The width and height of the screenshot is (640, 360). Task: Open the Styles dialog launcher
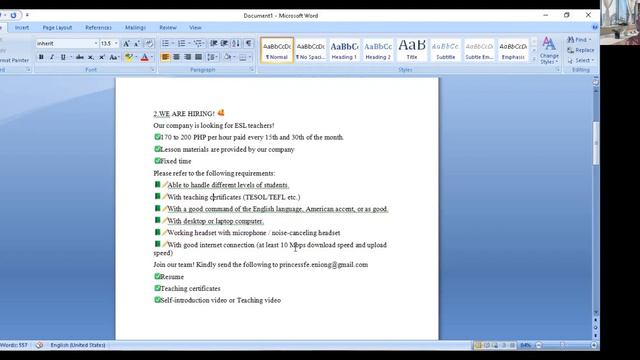point(558,70)
